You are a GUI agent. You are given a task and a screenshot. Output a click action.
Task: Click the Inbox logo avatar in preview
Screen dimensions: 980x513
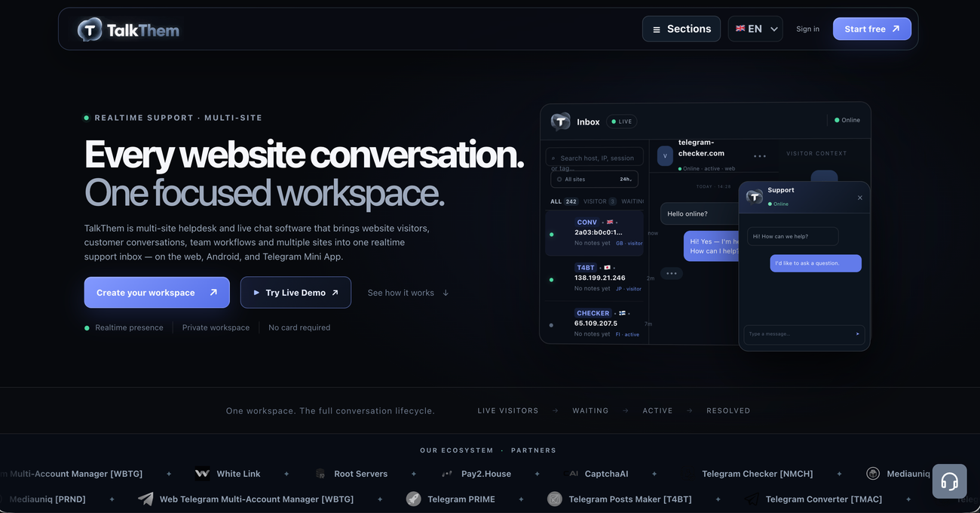click(x=560, y=121)
